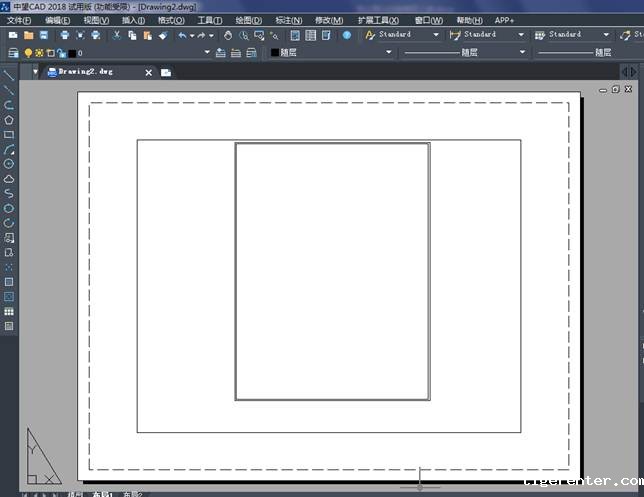
Task: Click the Save file icon
Action: click(44, 35)
